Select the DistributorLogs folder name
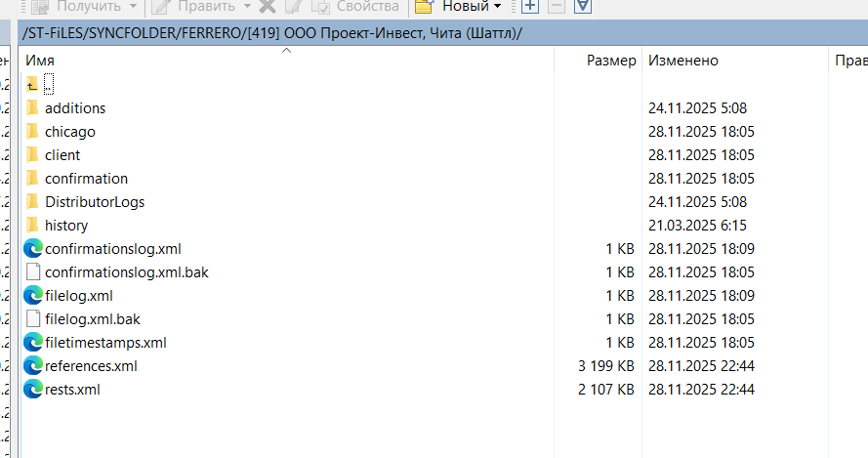The image size is (868, 458). pos(95,202)
